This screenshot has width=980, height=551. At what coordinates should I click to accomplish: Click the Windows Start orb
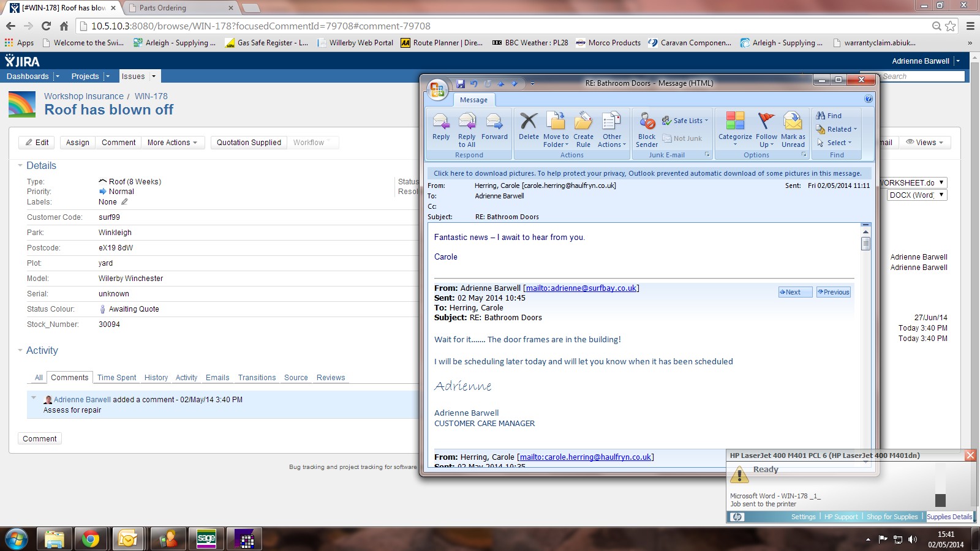17,539
